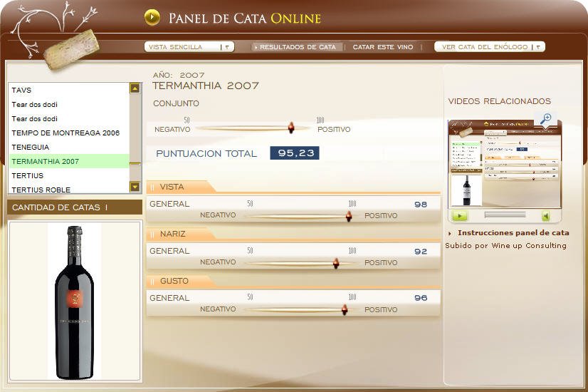This screenshot has width=588, height=392.
Task: Click the magnifier zoom icon on video
Action: 545,119
